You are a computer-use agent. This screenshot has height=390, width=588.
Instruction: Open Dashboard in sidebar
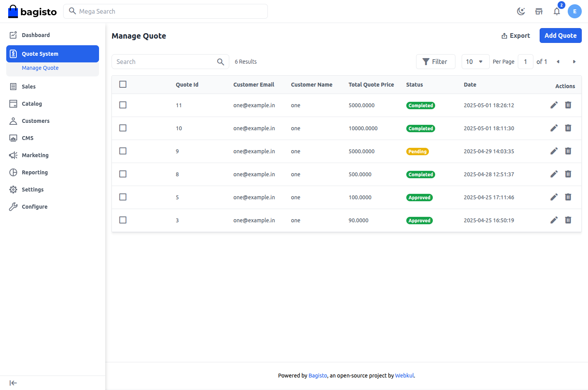(x=53, y=35)
